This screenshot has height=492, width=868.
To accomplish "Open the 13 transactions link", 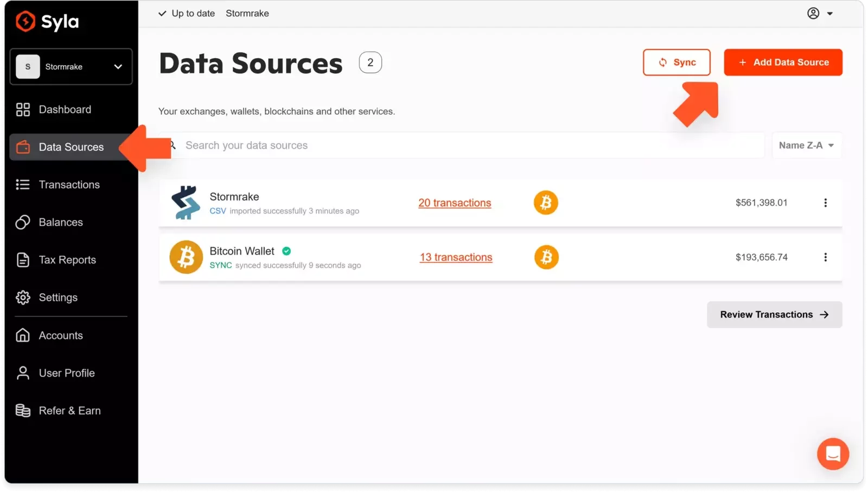I will click(x=456, y=257).
